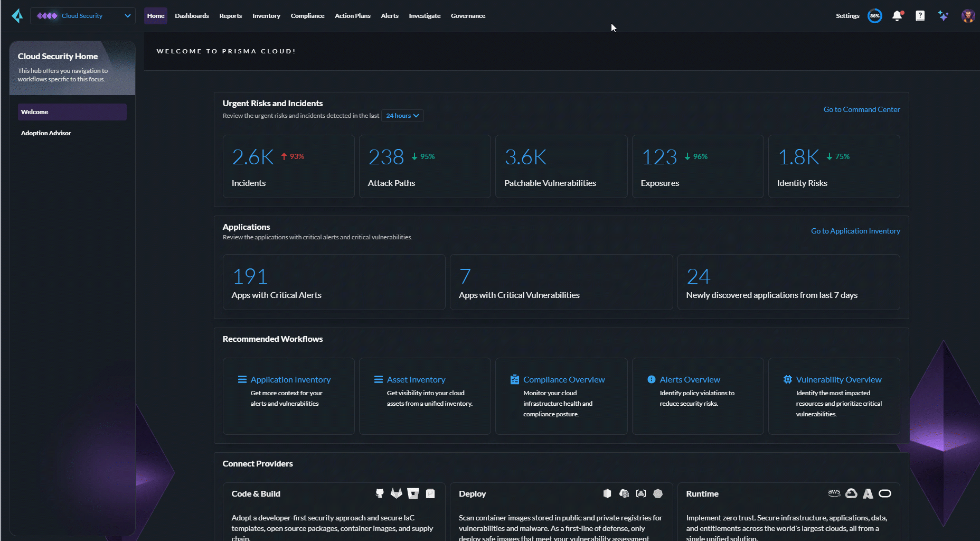Open the help question mark icon
The image size is (980, 541).
(920, 16)
